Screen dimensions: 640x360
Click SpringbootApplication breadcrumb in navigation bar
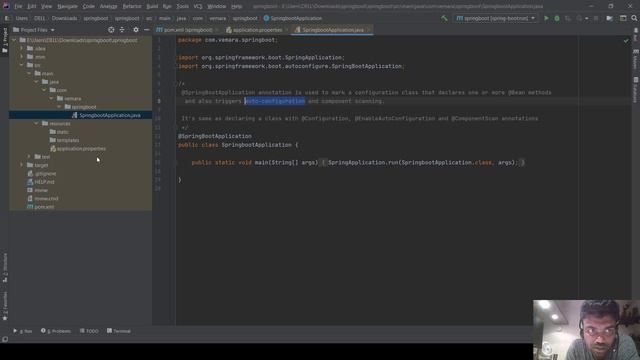[x=293, y=18]
